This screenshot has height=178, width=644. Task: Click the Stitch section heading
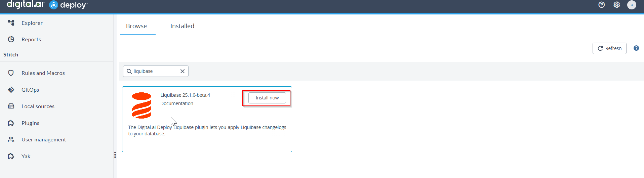[x=11, y=54]
